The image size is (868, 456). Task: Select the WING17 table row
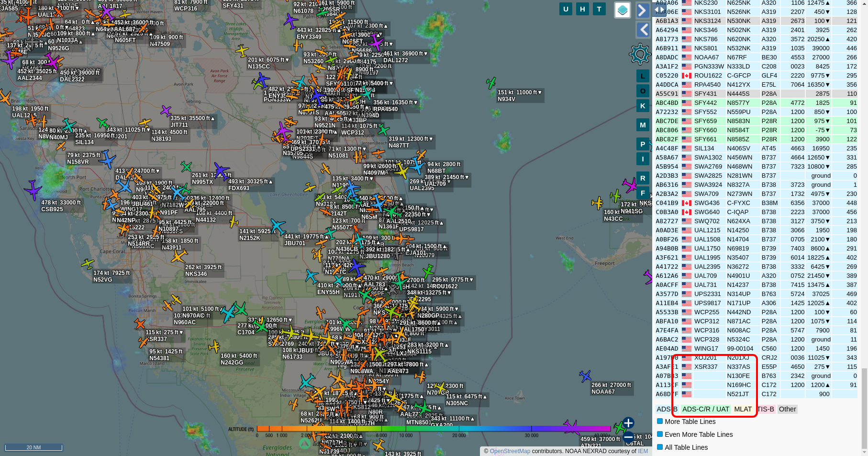(x=756, y=349)
